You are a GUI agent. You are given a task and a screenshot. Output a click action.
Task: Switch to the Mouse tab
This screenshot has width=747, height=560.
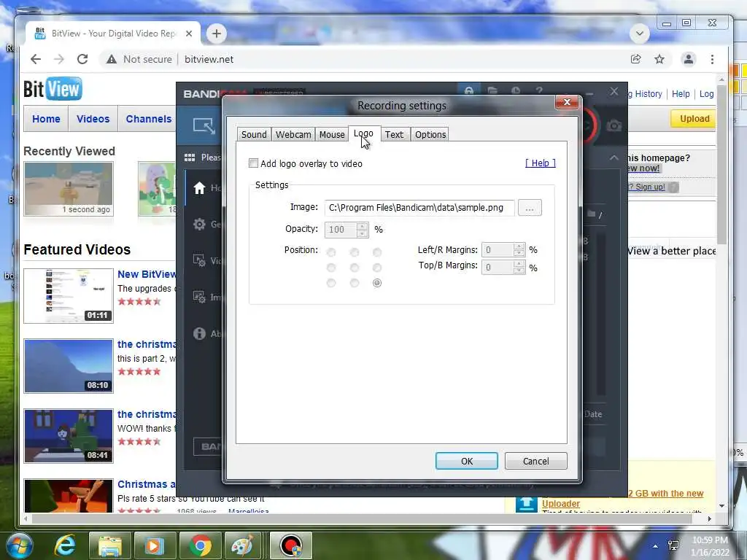point(332,134)
